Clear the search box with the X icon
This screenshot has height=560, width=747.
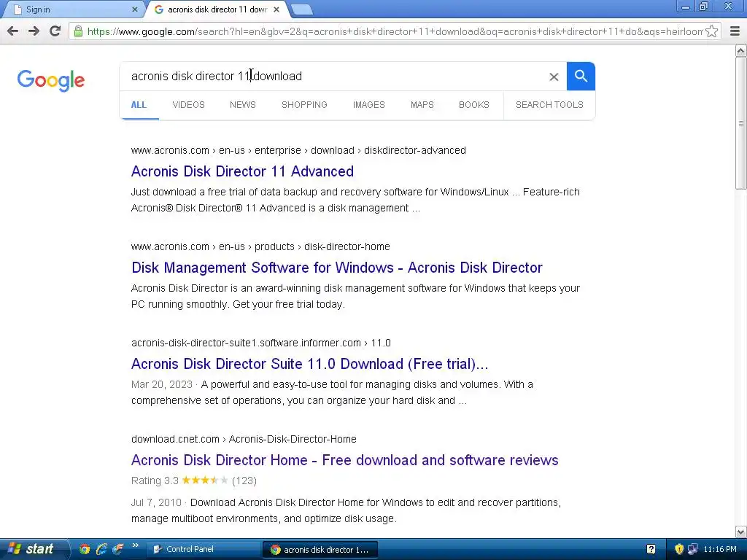[554, 77]
